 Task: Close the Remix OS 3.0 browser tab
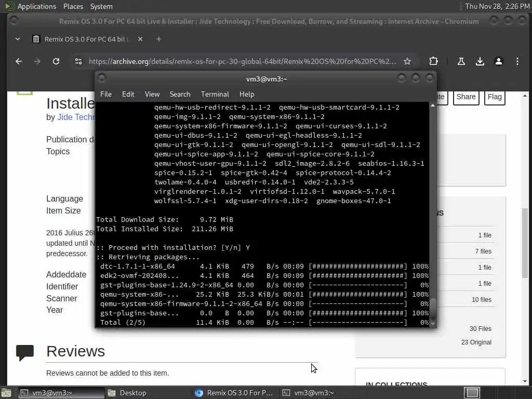pos(140,39)
